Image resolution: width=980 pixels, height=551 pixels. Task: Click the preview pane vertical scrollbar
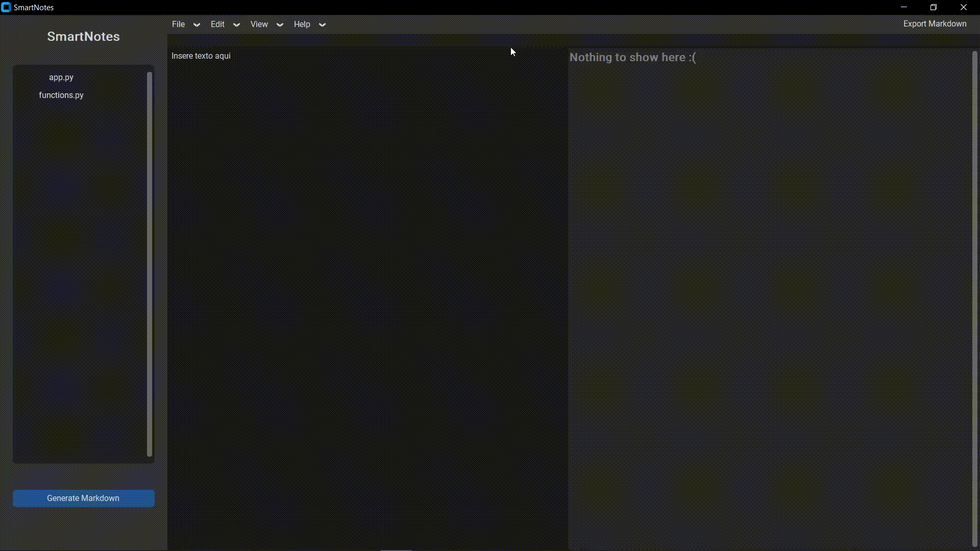click(x=974, y=298)
